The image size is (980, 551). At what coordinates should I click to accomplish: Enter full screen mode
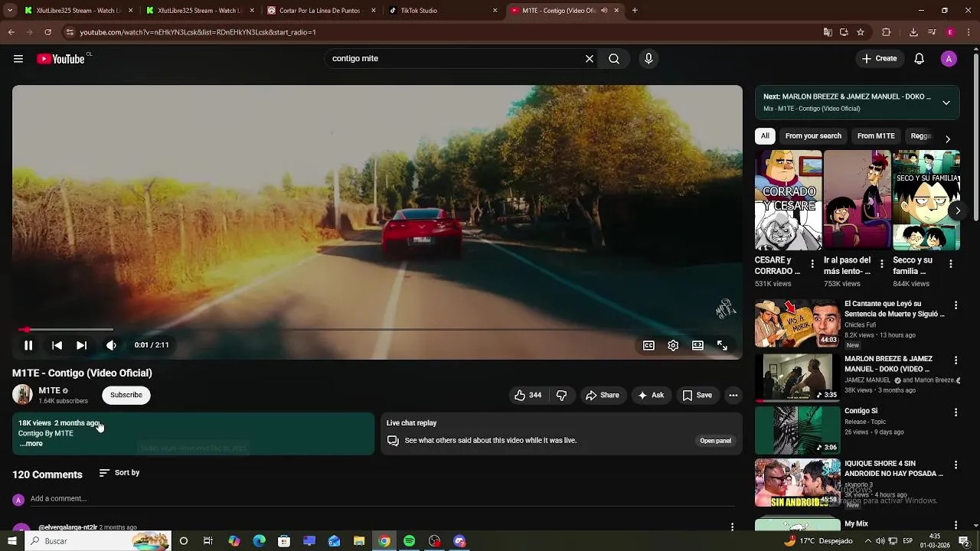[722, 346]
